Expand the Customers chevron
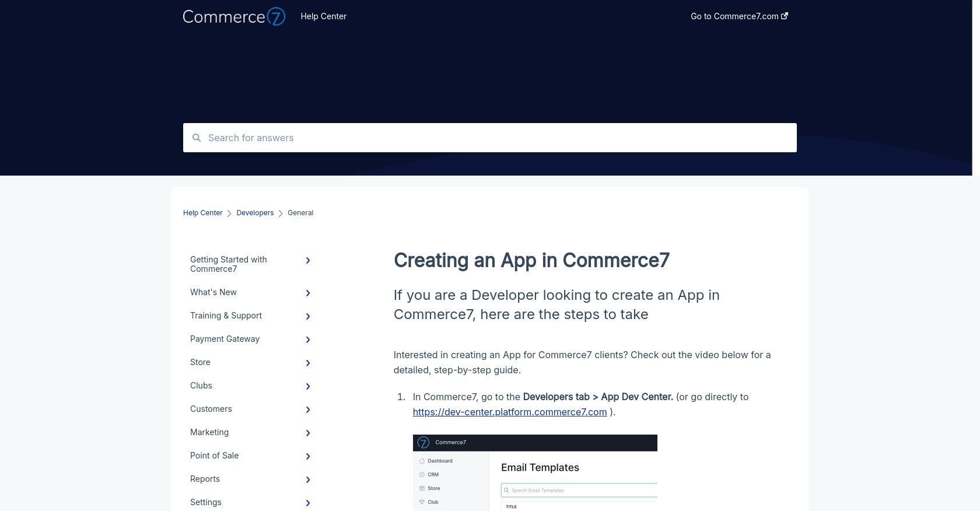The height and width of the screenshot is (511, 980). pyautogui.click(x=308, y=409)
